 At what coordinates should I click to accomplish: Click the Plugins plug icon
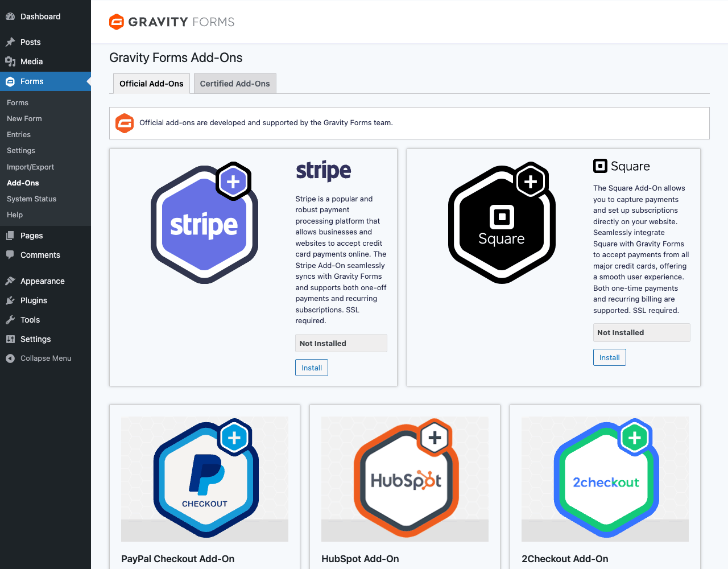click(x=10, y=300)
